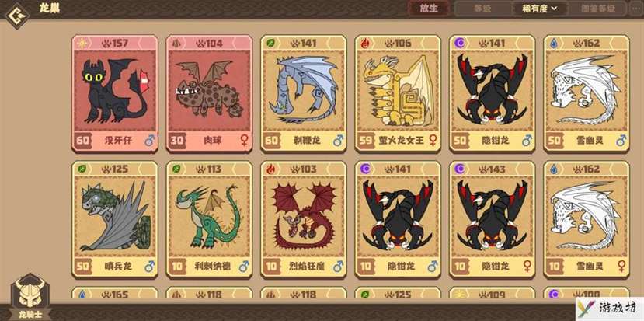Select the female 隐钳龙 level 10 card
This screenshot has height=321, width=644.
[492, 219]
